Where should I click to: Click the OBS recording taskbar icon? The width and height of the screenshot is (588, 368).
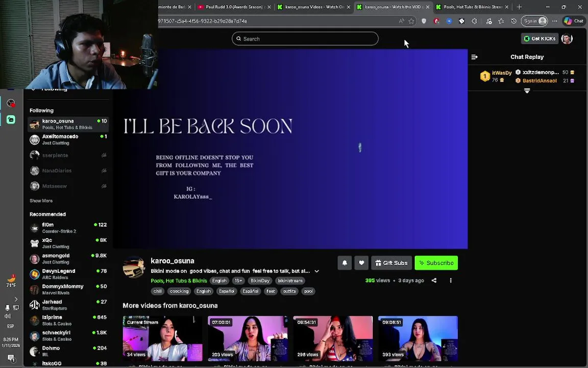pyautogui.click(x=11, y=103)
